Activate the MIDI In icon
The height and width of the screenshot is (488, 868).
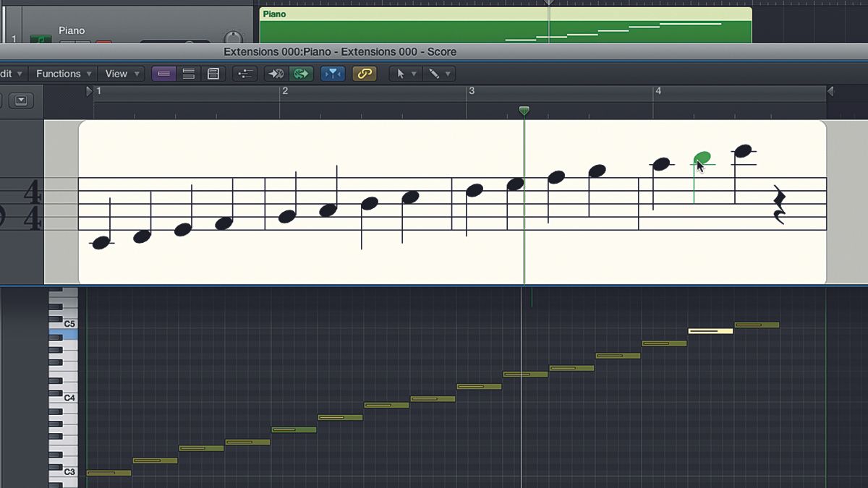point(275,73)
